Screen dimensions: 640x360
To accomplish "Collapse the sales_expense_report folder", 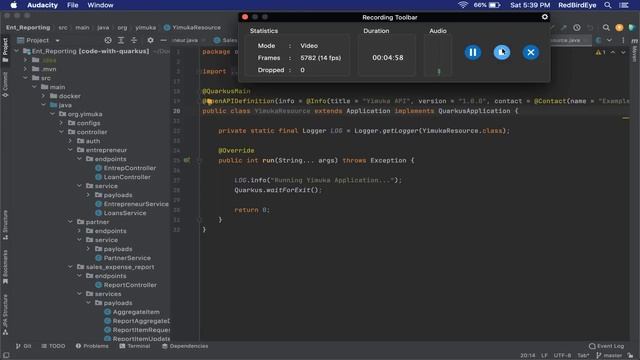I will (x=71, y=267).
